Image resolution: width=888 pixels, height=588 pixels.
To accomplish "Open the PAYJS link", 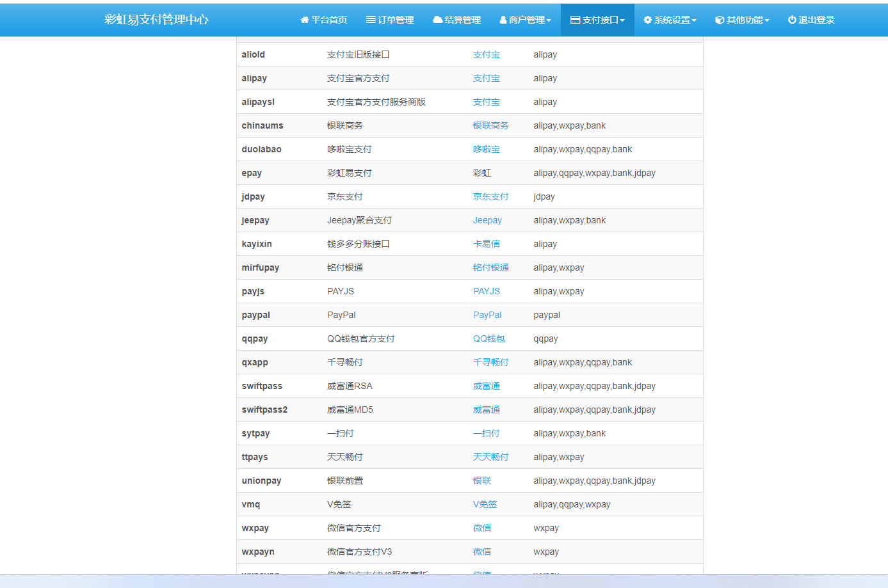I will pyautogui.click(x=487, y=292).
